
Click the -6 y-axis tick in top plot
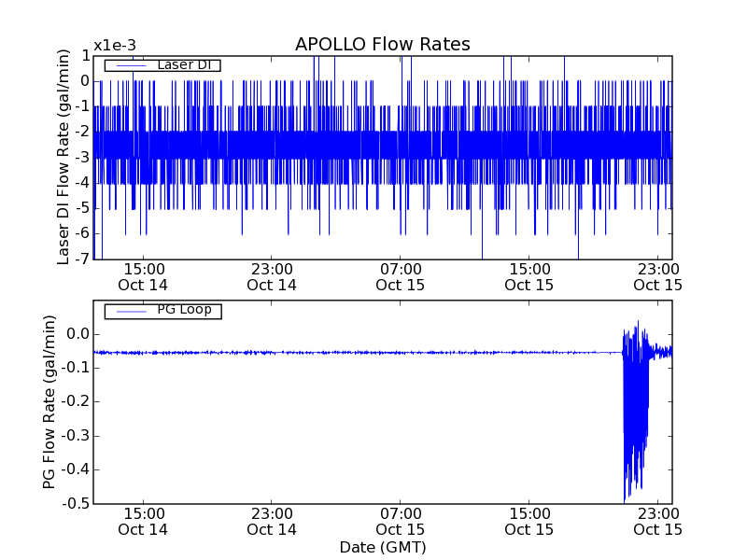(82, 233)
